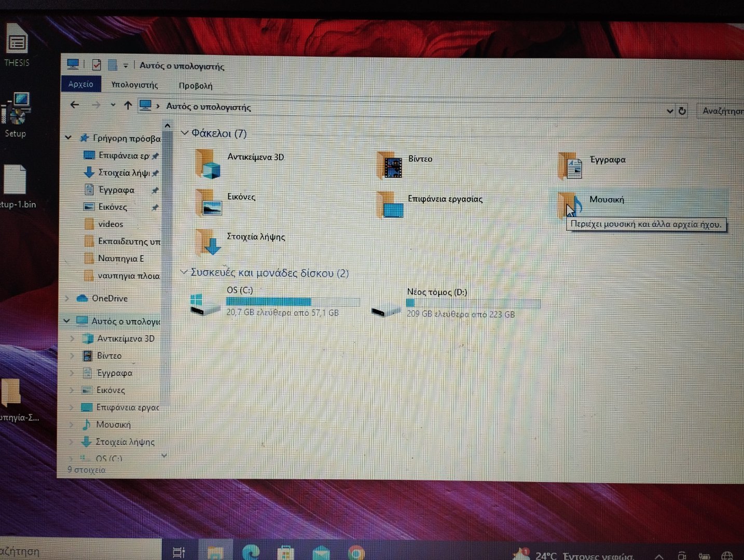
Task: Click the Back navigation arrow
Action: tap(75, 105)
